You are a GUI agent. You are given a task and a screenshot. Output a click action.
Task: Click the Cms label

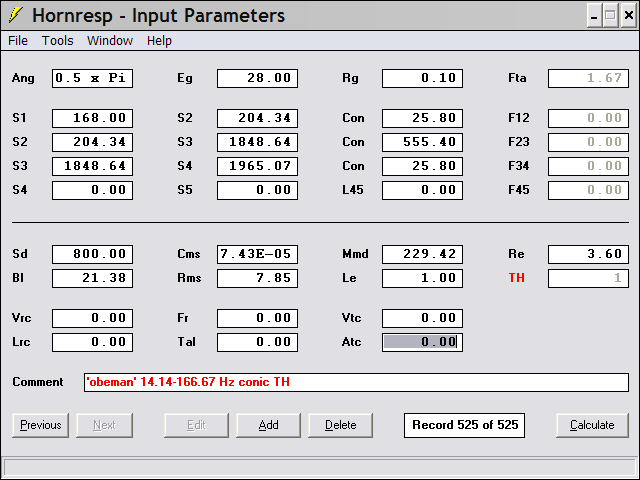point(189,254)
